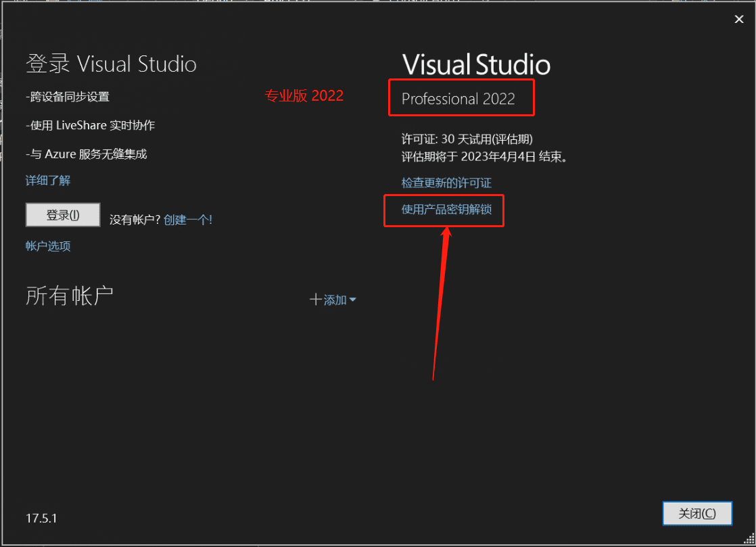Image resolution: width=756 pixels, height=547 pixels.
Task: Click the dropdown chevron next to 添加
Action: pyautogui.click(x=353, y=300)
